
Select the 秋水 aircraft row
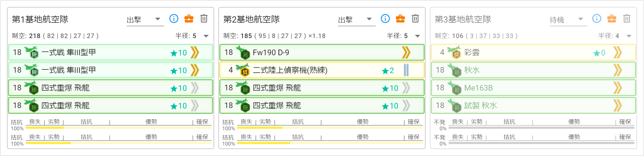click(533, 70)
